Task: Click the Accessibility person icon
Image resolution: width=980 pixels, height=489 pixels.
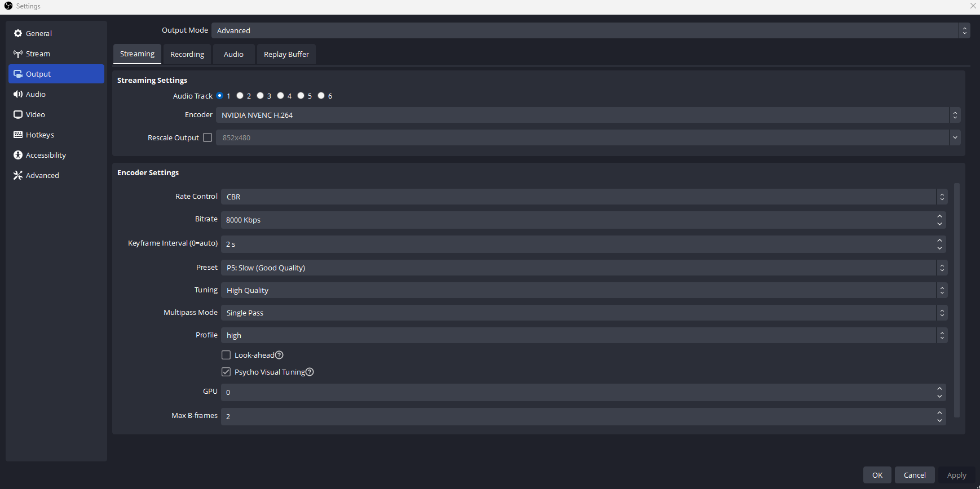Action: point(18,155)
